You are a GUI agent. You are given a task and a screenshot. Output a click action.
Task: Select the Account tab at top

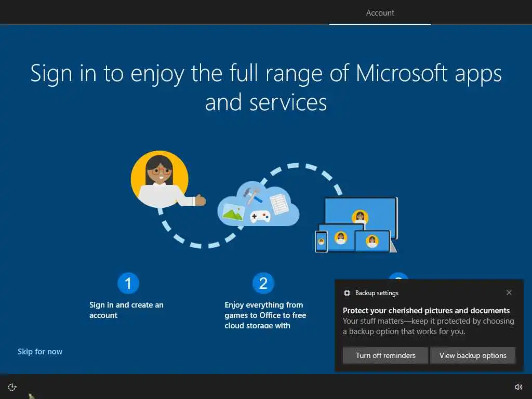[380, 13]
